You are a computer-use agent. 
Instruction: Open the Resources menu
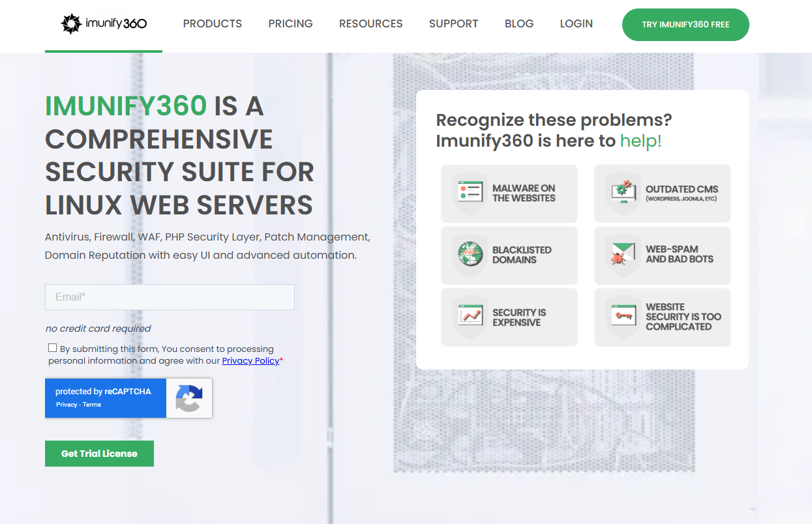pyautogui.click(x=370, y=23)
